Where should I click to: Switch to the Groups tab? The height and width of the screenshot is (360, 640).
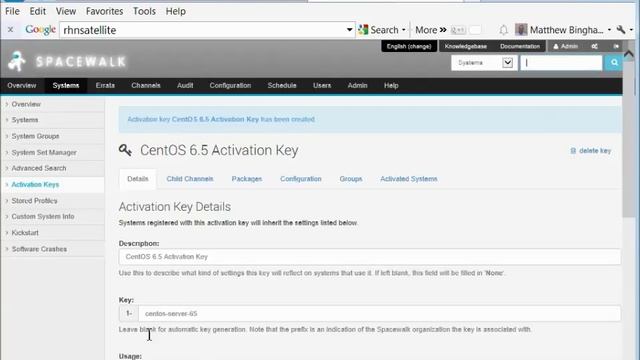[351, 179]
